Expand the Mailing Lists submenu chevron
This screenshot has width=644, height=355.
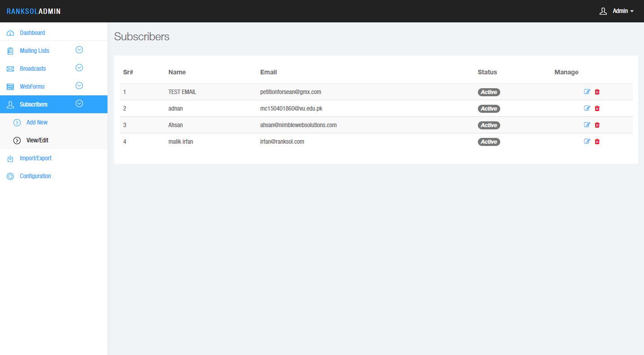point(79,50)
